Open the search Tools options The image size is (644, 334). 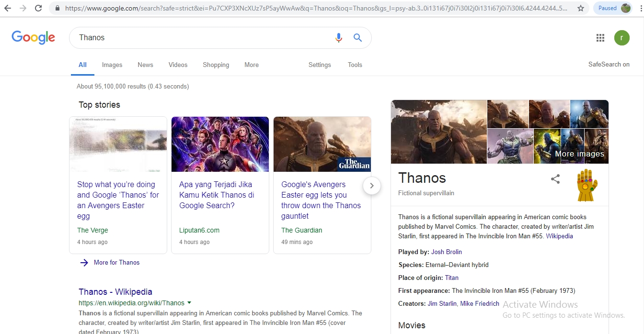355,65
